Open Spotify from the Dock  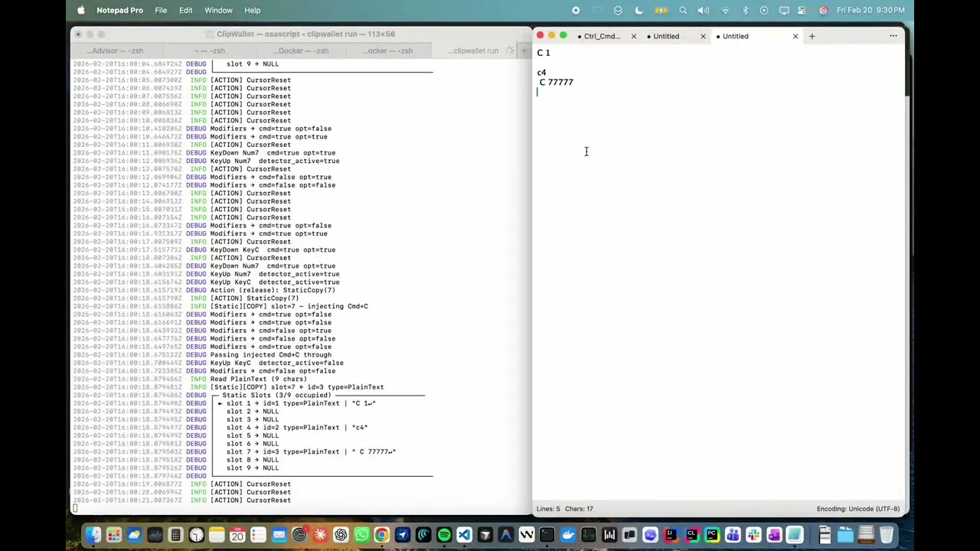point(443,535)
